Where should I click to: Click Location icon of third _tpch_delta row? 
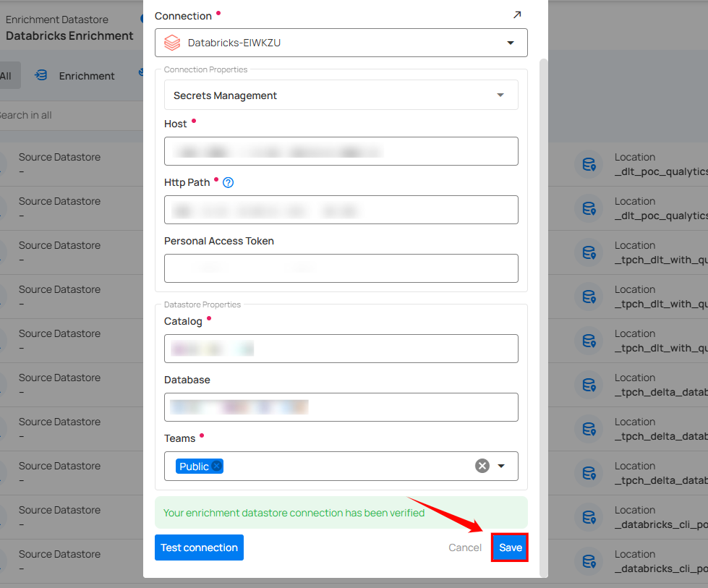tap(589, 473)
